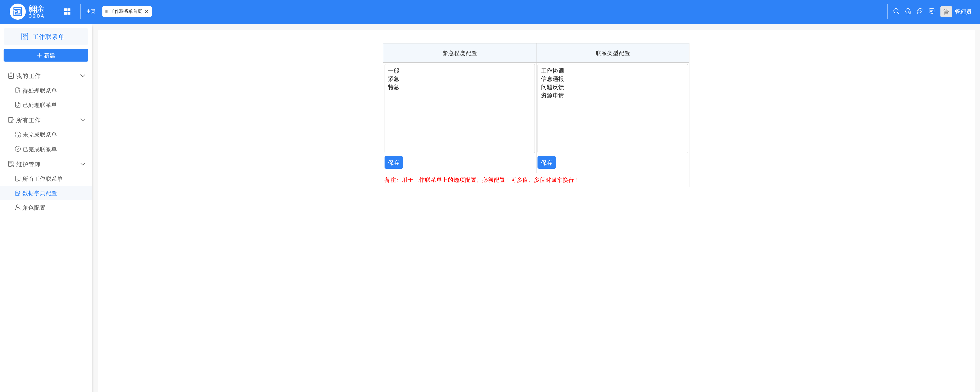Switch to the 主页 tab
Screen dimensions: 980x392
(91, 11)
